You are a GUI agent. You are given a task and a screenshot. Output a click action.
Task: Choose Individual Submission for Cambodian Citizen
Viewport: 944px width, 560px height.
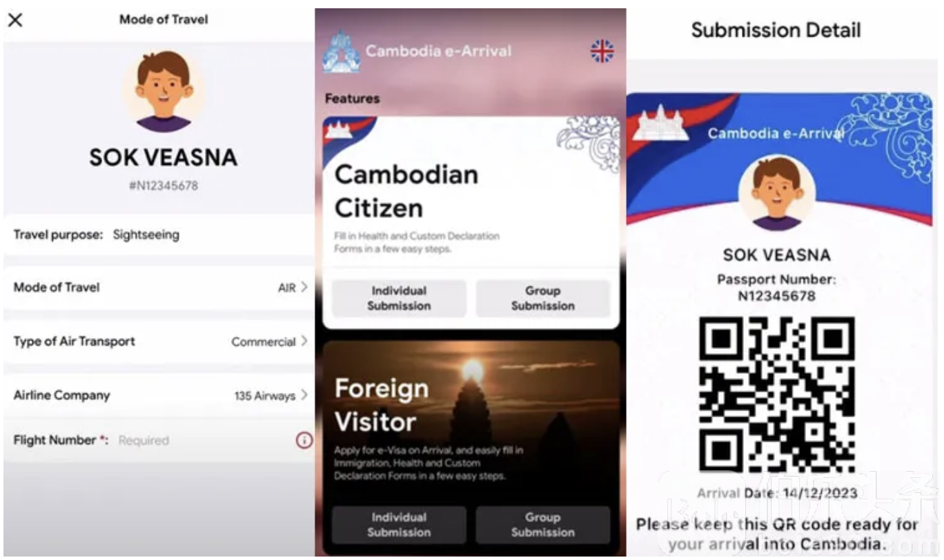click(399, 299)
